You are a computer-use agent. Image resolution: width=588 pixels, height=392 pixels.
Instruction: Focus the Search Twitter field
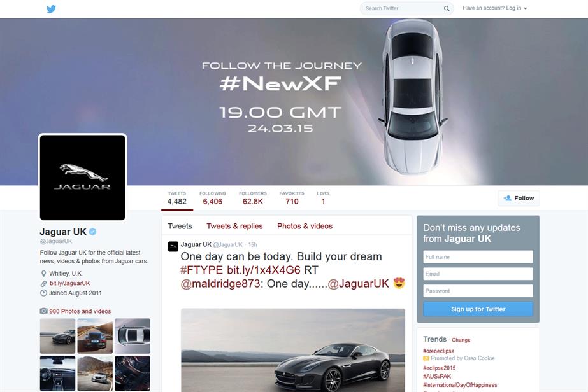(406, 8)
